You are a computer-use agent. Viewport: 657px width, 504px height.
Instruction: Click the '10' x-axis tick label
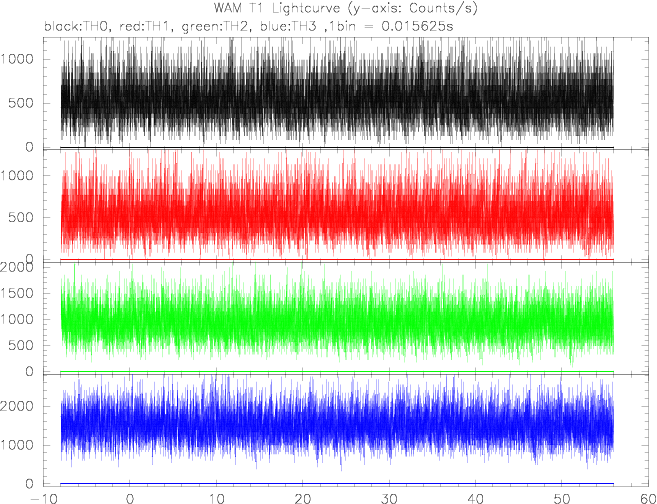tap(216, 498)
